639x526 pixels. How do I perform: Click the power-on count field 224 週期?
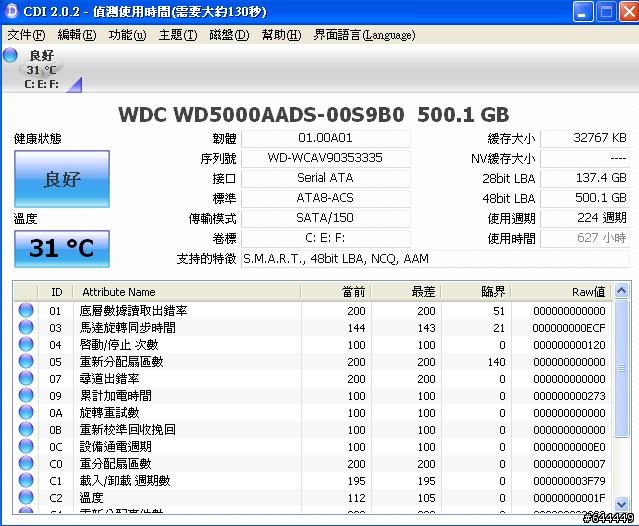(x=585, y=218)
